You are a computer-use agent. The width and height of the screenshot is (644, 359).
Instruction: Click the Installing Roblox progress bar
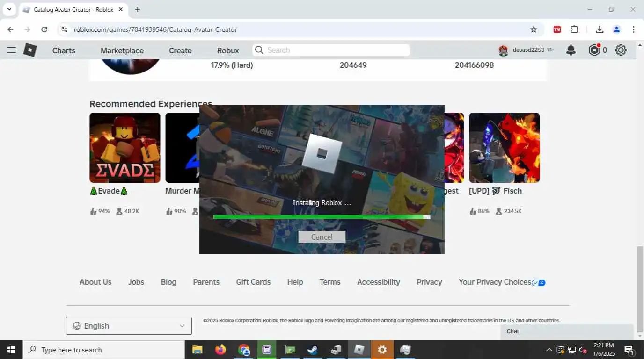pyautogui.click(x=322, y=217)
